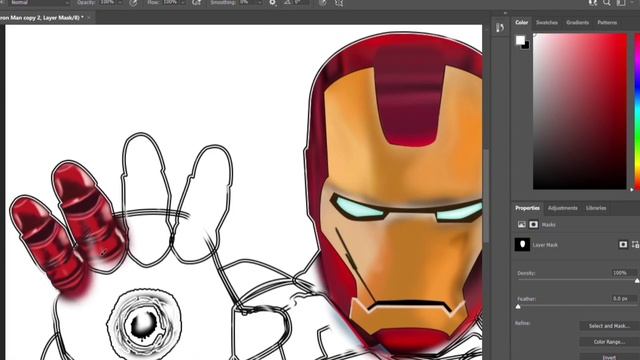Viewport: 640px width, 360px height.
Task: Switch to the Adjustments tab
Action: [562, 208]
